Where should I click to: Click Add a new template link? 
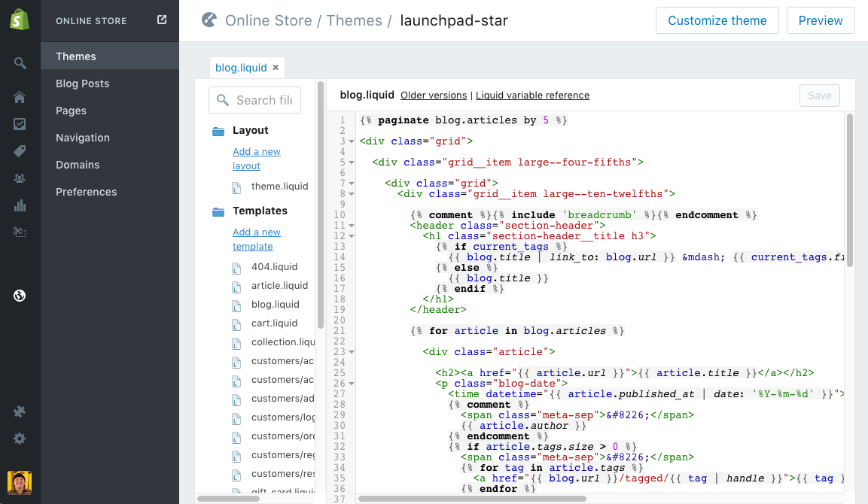(256, 239)
